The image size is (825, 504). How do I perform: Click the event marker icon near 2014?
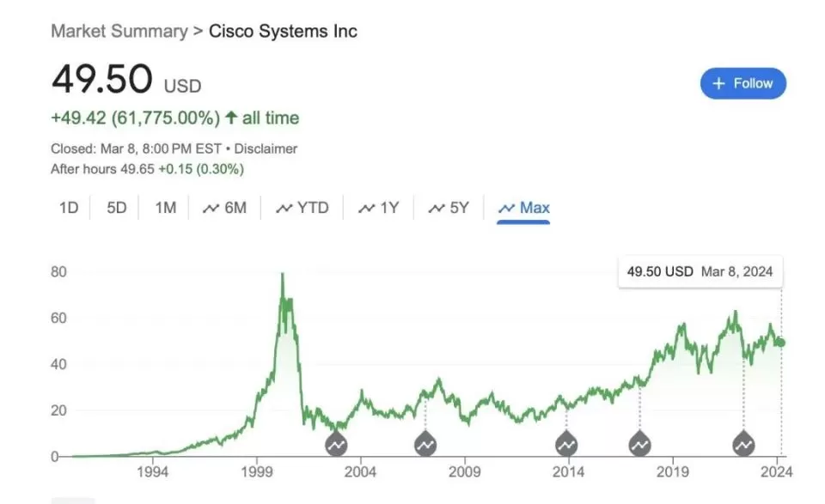tap(566, 445)
